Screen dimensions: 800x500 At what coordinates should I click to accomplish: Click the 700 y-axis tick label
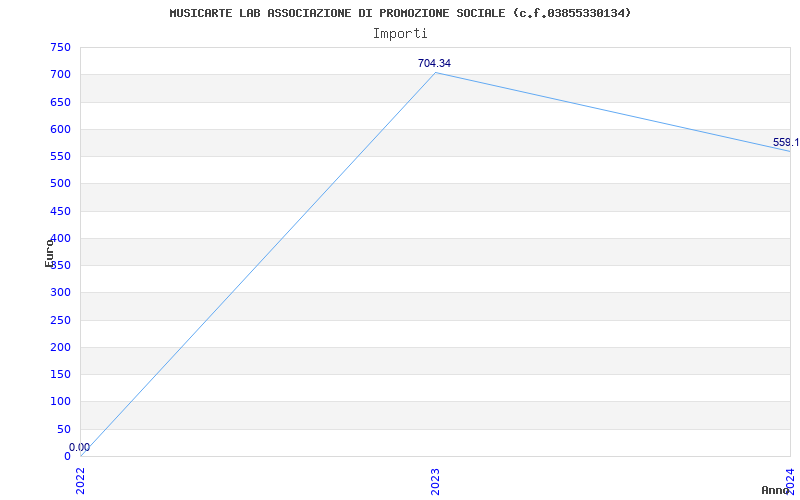(x=60, y=74)
